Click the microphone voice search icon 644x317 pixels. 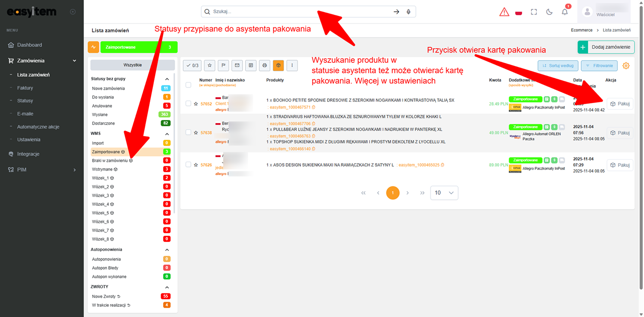click(409, 12)
